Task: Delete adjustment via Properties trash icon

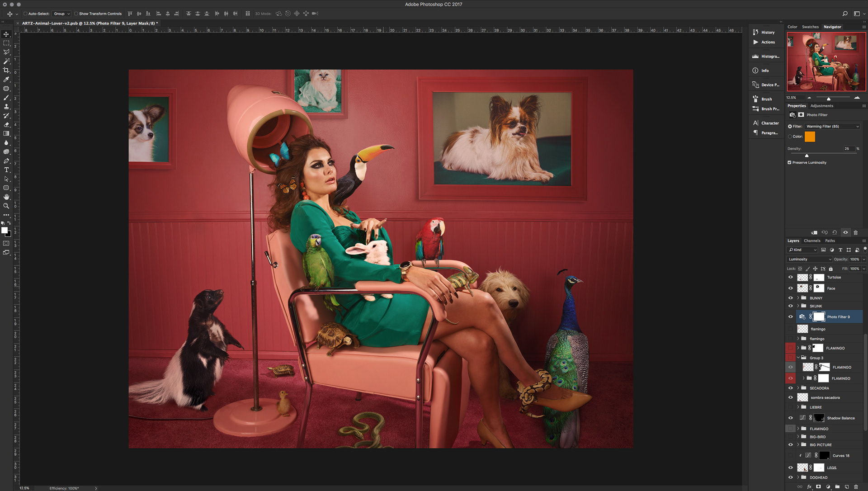Action: [x=855, y=232]
